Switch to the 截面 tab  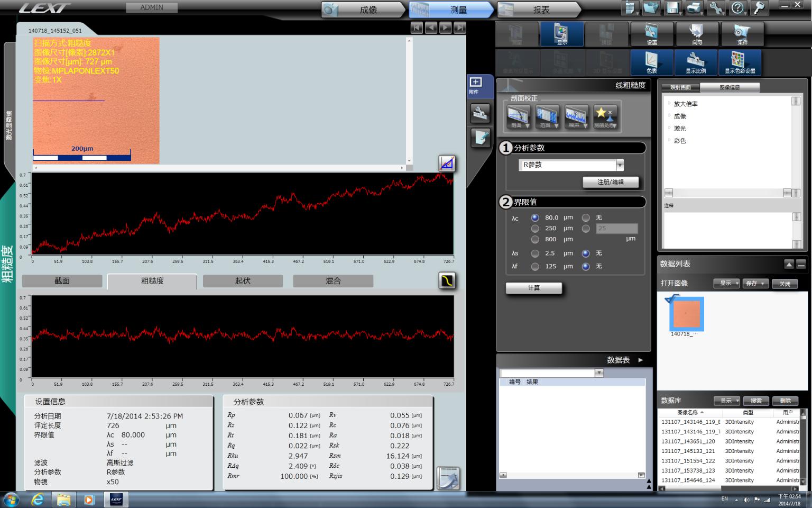coord(62,281)
